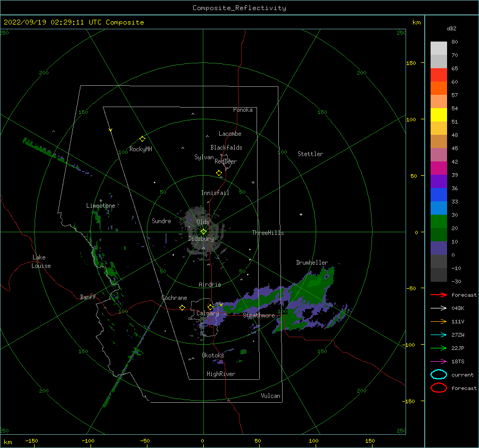Click the asterisk marker above Limestone

(101, 201)
